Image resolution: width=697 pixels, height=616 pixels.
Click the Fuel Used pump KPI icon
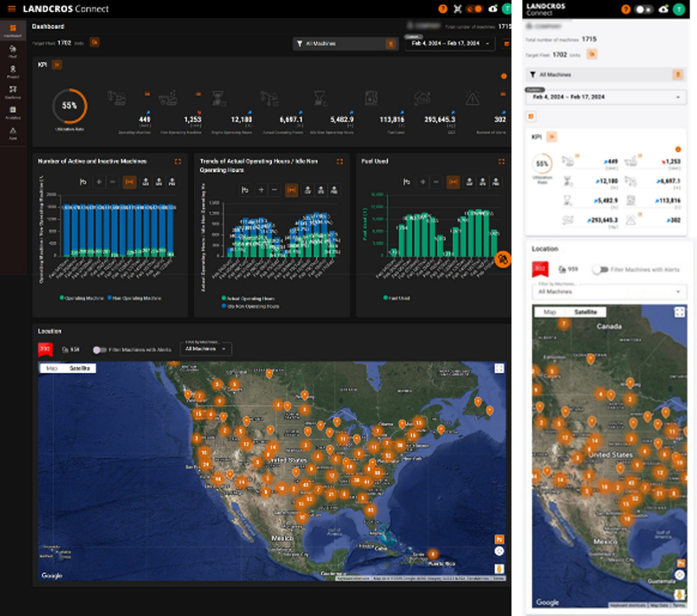click(371, 98)
